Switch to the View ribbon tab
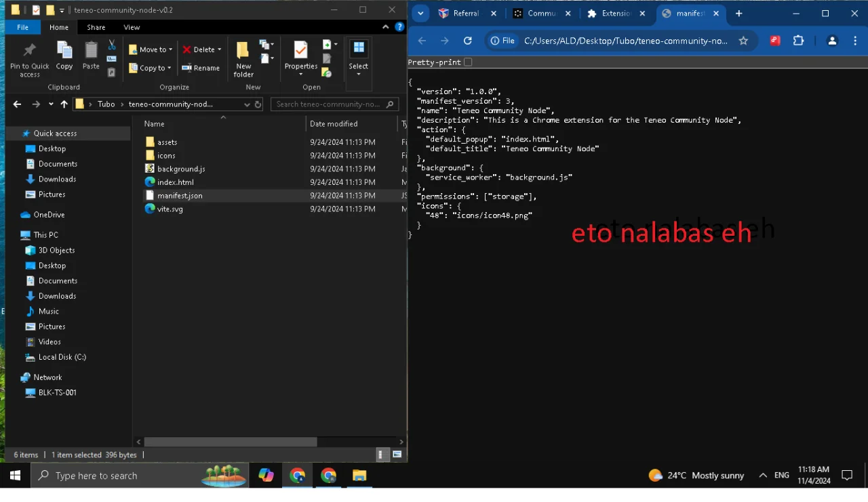 (132, 27)
